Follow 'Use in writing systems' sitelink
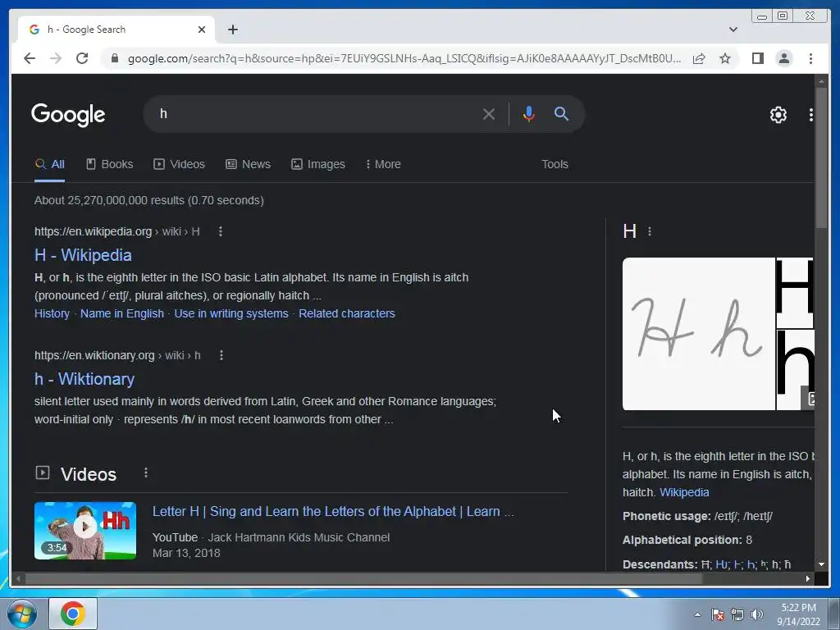 coord(231,313)
